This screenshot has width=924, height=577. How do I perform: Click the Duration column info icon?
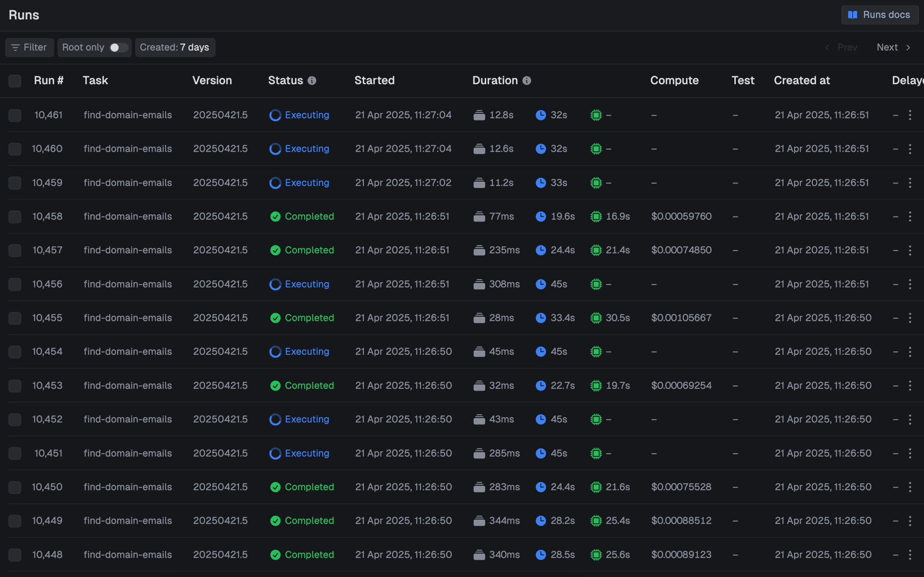point(527,80)
